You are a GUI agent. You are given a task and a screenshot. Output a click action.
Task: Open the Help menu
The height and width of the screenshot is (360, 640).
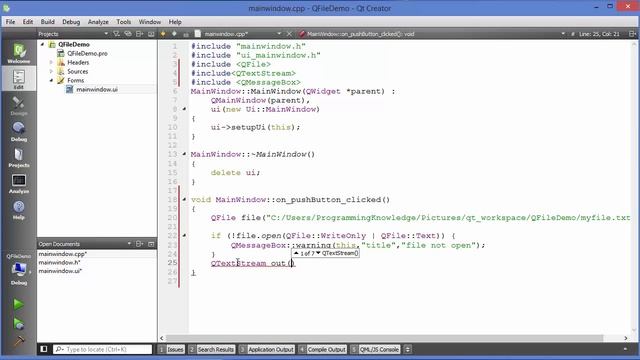(175, 22)
